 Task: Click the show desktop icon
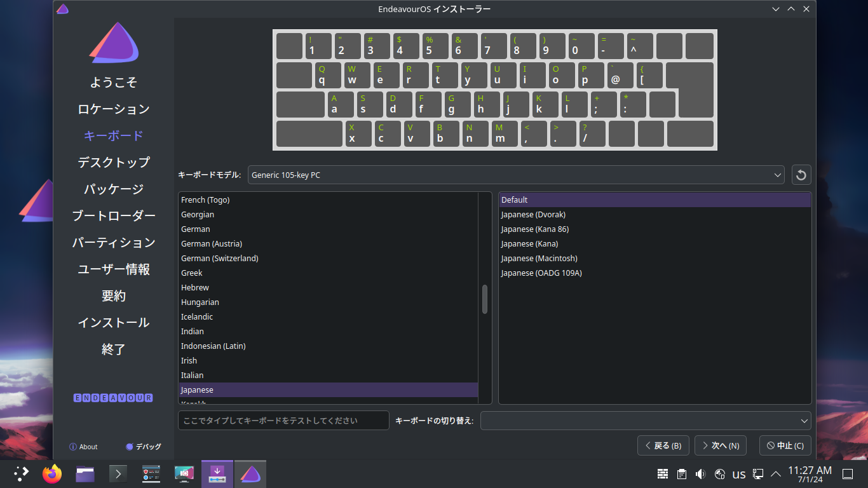click(848, 473)
